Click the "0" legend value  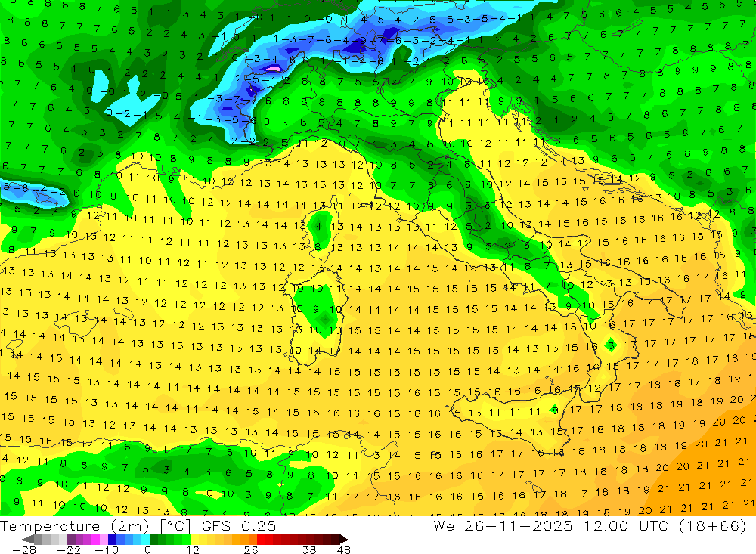(147, 549)
